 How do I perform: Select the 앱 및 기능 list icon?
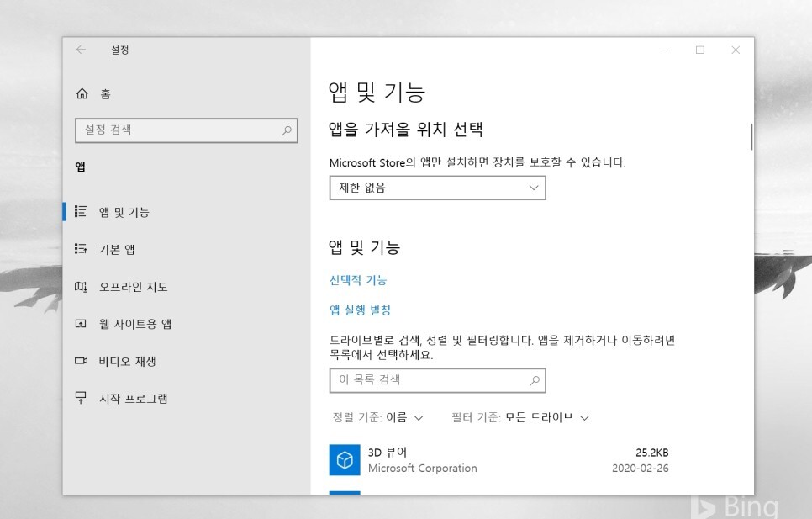pos(81,211)
